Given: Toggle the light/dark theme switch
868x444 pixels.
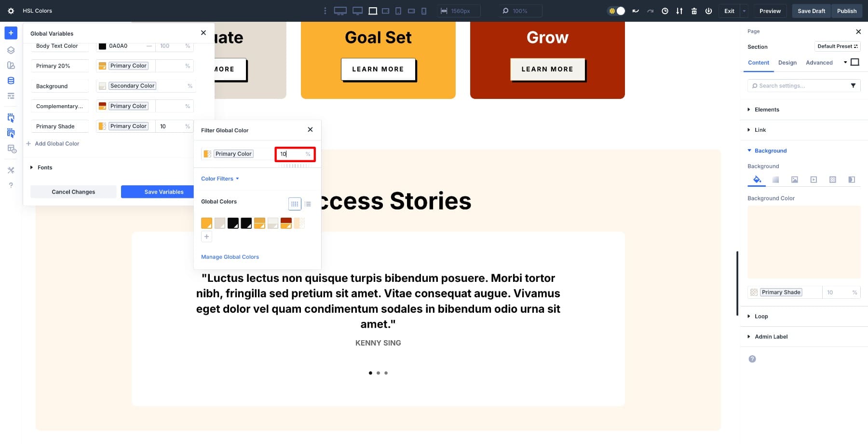Looking at the screenshot, I should coord(617,11).
